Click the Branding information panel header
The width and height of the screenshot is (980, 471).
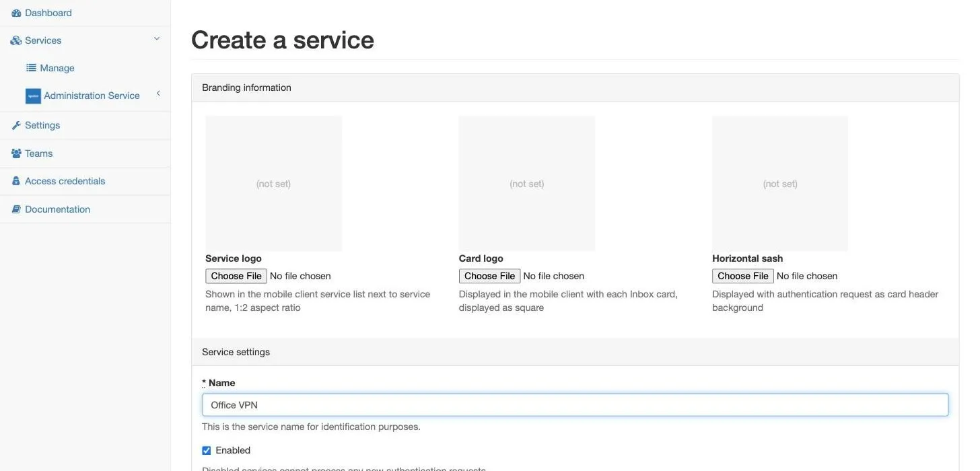pos(575,88)
